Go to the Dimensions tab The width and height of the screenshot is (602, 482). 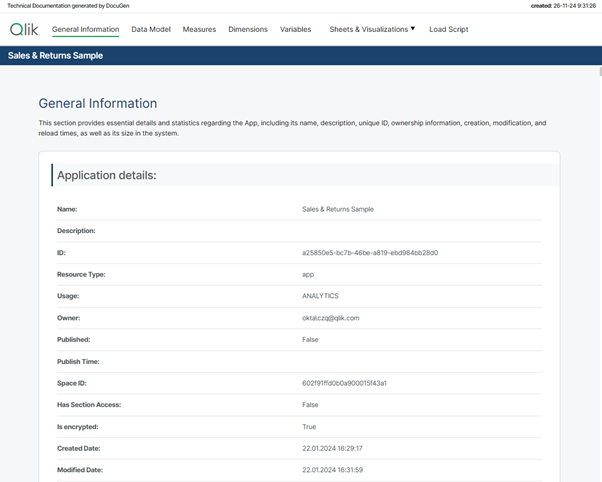click(248, 30)
